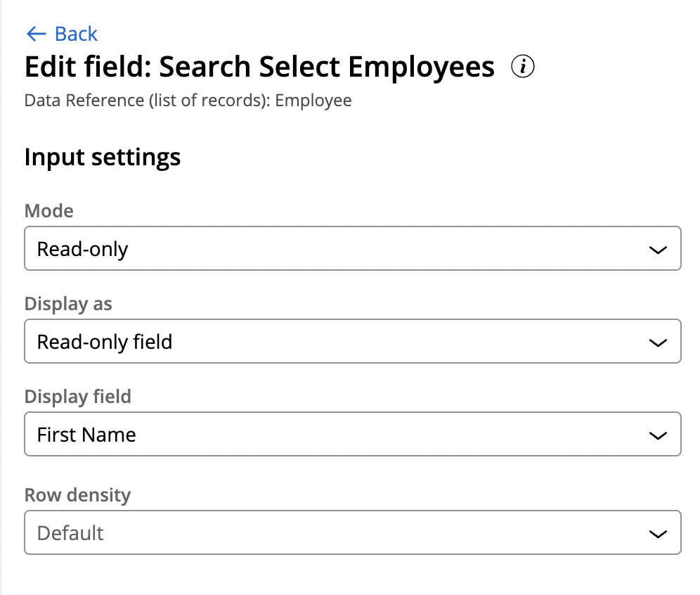Viewport: 700px width, 595px height.
Task: Click the Data Reference Employee subtitle text
Action: point(188,101)
